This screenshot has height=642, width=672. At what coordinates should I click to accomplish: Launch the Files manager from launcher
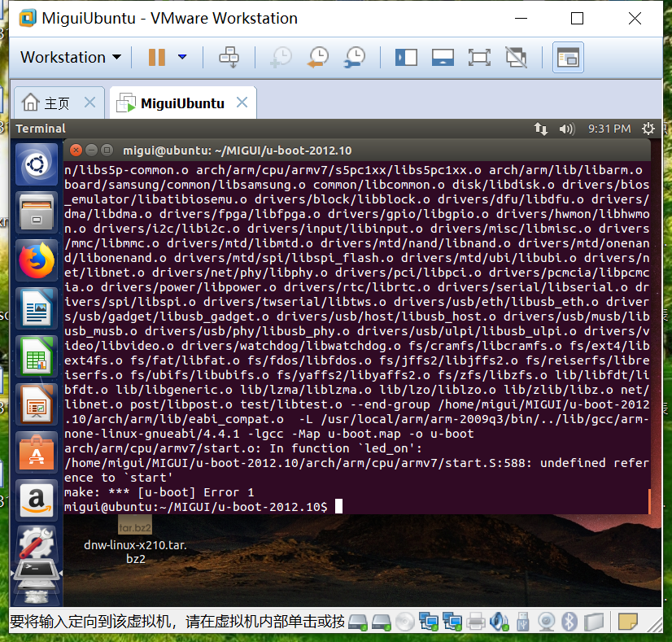(37, 212)
